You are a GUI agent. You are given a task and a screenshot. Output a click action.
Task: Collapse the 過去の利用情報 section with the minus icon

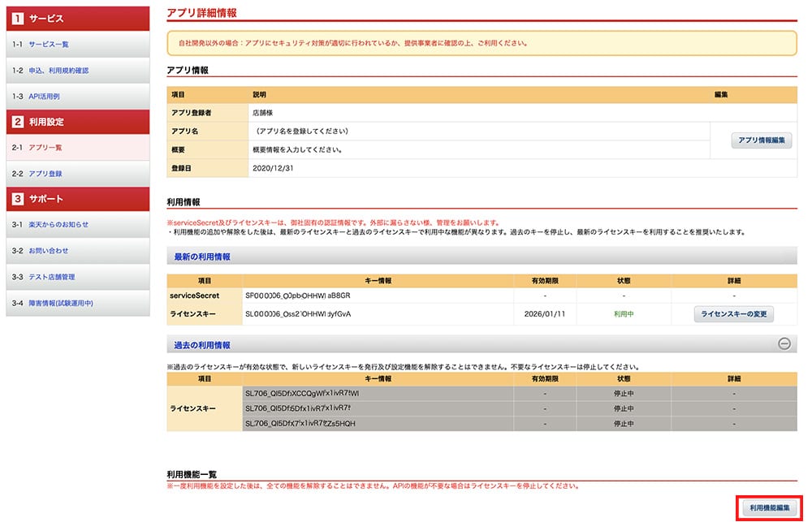(784, 344)
